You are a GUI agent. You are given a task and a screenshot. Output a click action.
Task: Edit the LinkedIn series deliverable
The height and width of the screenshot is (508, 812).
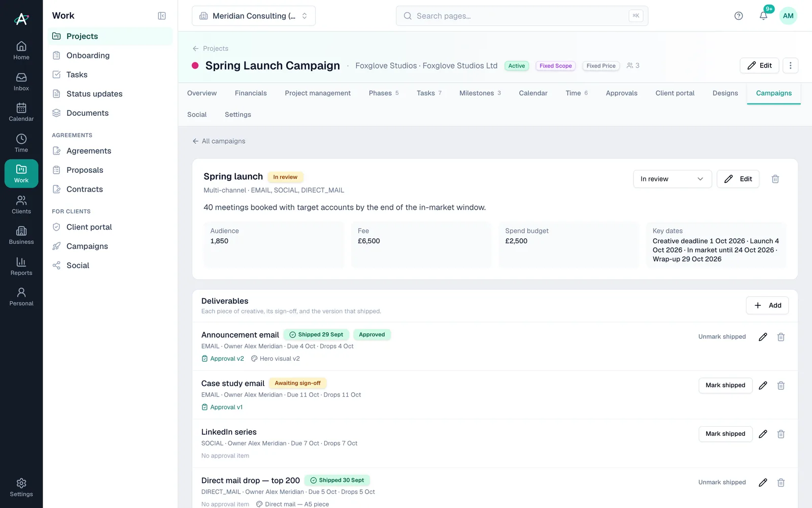click(x=763, y=434)
